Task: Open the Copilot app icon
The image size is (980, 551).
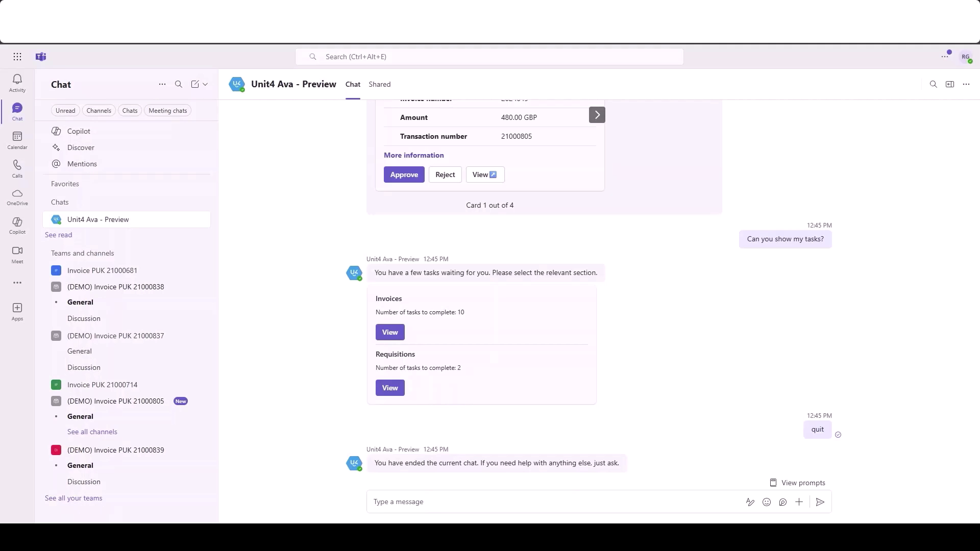Action: tap(17, 224)
